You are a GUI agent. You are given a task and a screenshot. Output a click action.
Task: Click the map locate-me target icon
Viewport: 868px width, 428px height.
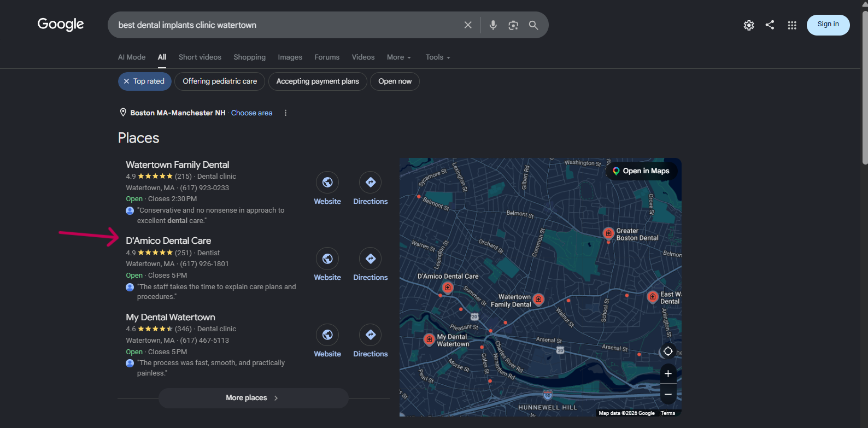coord(668,351)
